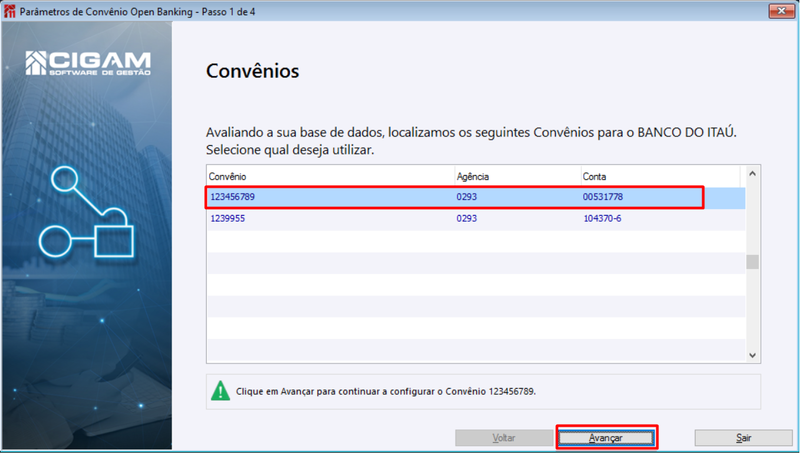
Task: Click the Convênio column header
Action: [331, 176]
